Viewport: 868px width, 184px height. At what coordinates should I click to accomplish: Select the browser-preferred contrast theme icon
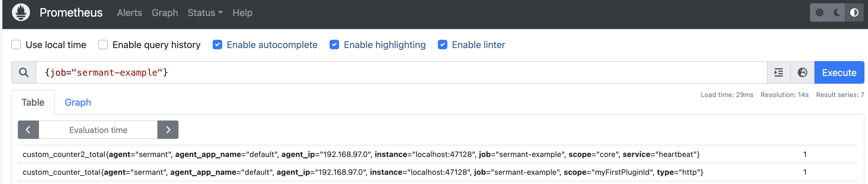pyautogui.click(x=854, y=13)
